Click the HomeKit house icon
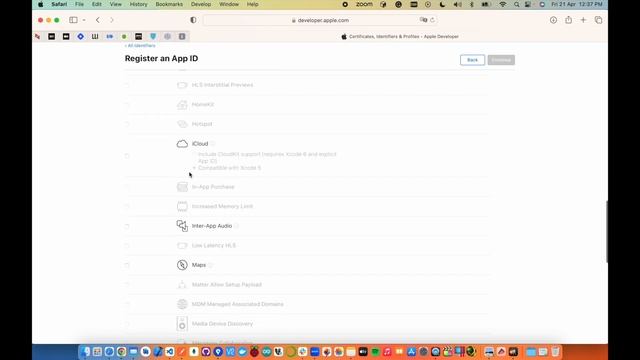 pos(182,104)
